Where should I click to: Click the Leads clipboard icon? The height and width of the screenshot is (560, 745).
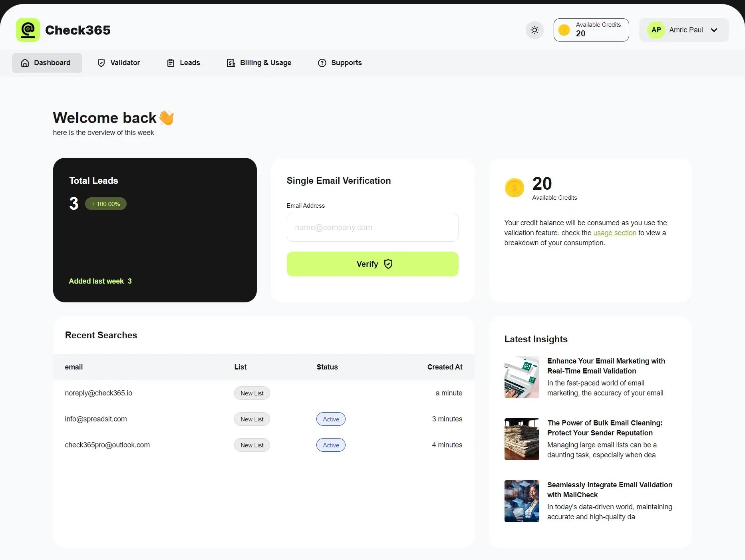click(171, 63)
